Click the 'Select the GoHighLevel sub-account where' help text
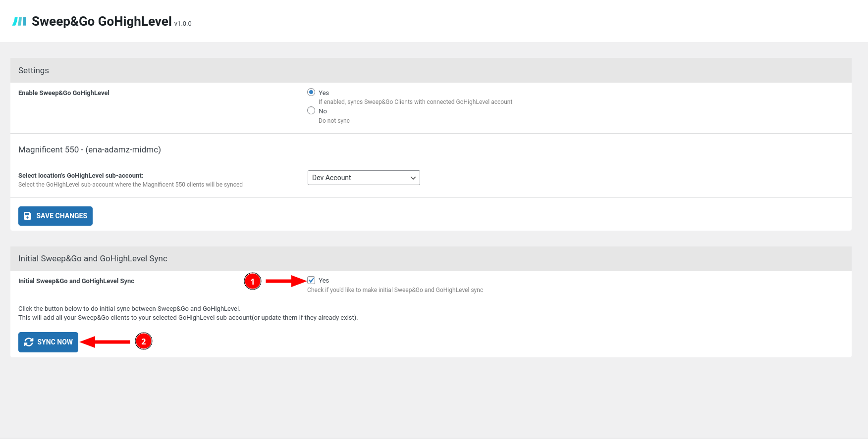868x439 pixels. (x=130, y=185)
